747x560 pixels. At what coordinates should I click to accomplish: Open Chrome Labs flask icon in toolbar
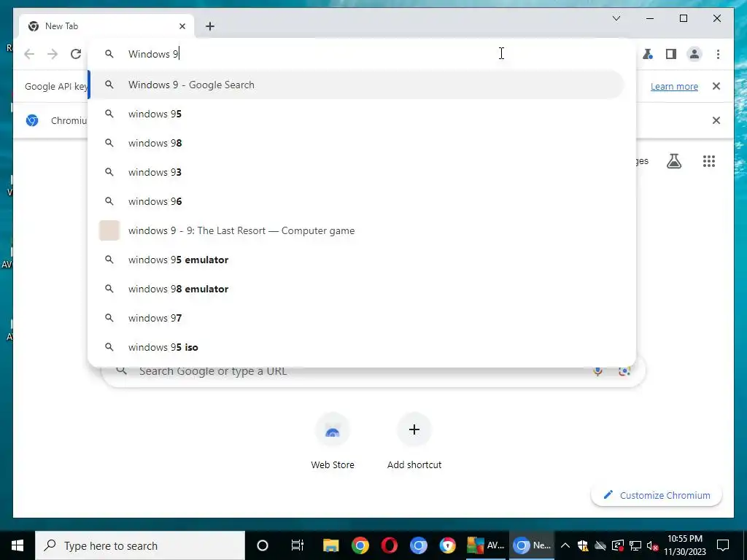point(648,54)
